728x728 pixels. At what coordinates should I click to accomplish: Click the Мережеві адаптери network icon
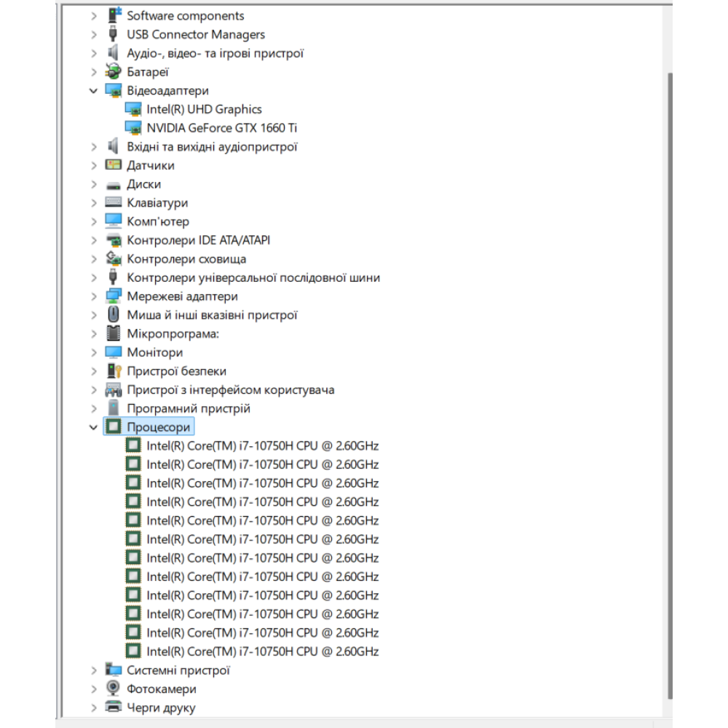click(113, 296)
